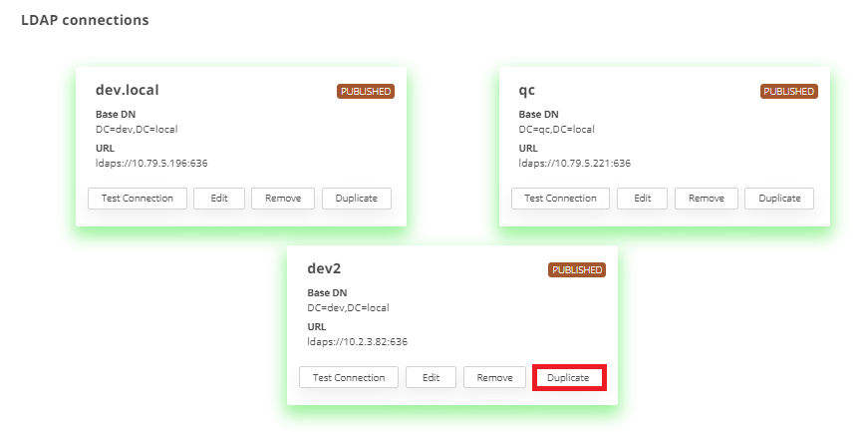
Task: Edit the dev2 connection
Action: pos(431,377)
